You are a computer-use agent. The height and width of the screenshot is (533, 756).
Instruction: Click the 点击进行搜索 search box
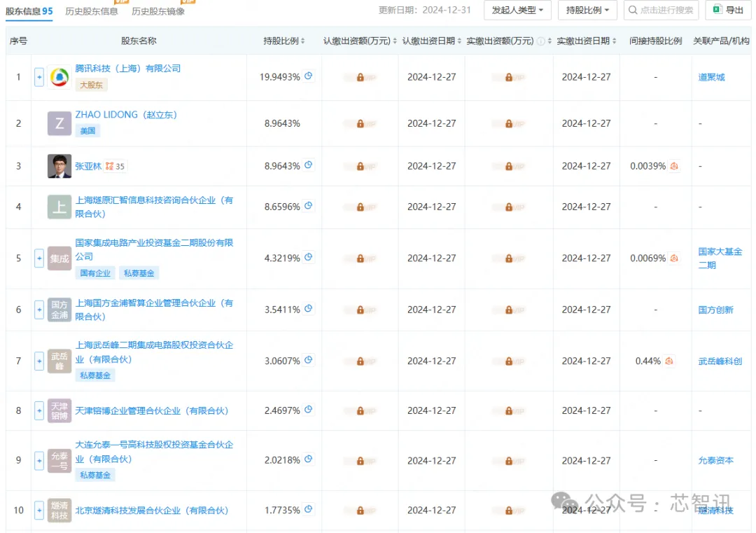[661, 10]
